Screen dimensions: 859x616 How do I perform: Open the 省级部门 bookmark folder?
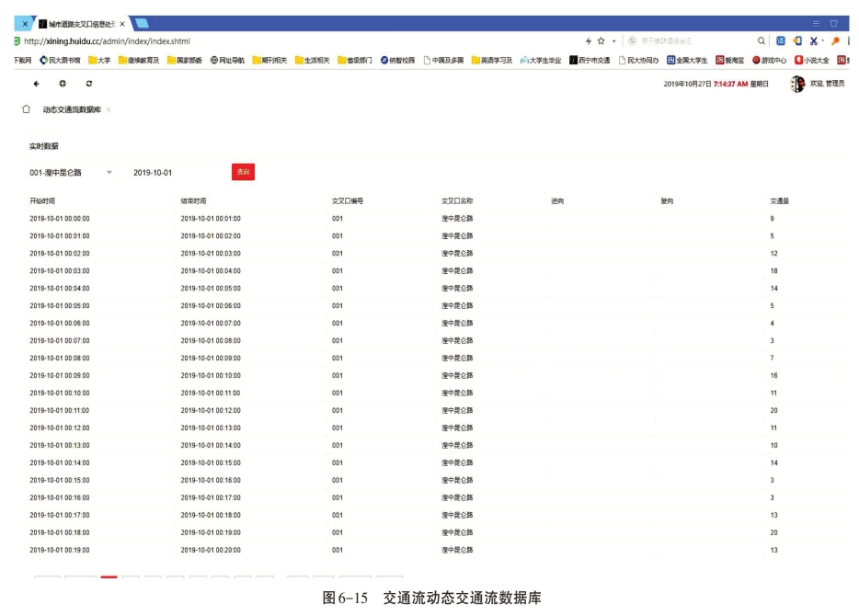point(355,61)
